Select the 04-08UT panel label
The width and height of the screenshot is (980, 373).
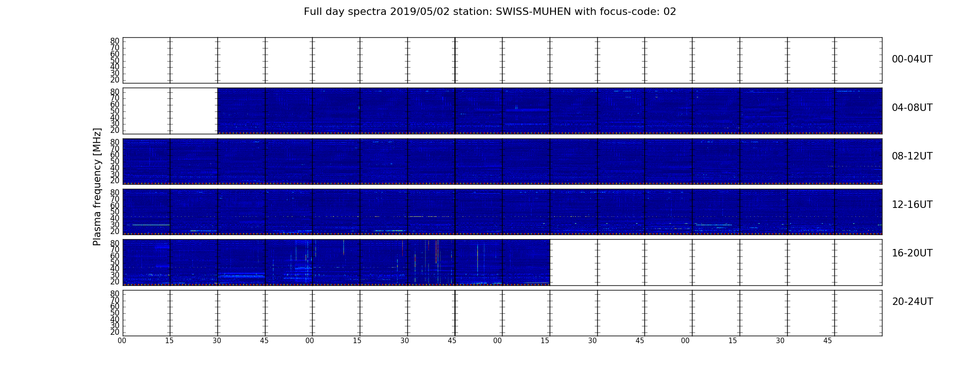pos(912,108)
